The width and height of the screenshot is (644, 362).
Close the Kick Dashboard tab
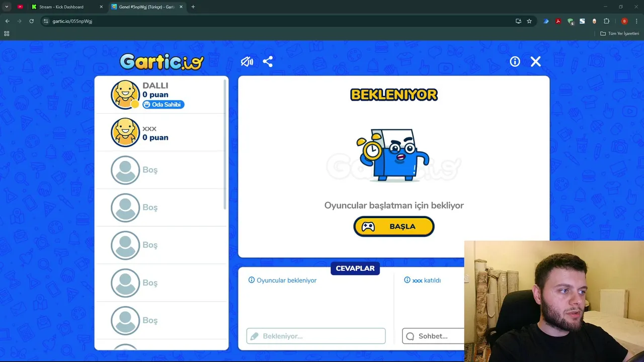[101, 7]
